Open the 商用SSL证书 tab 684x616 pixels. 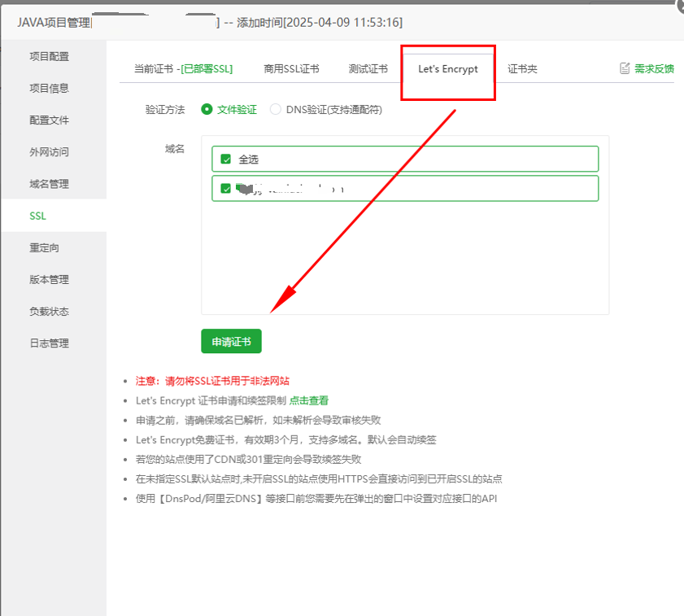pyautogui.click(x=291, y=69)
